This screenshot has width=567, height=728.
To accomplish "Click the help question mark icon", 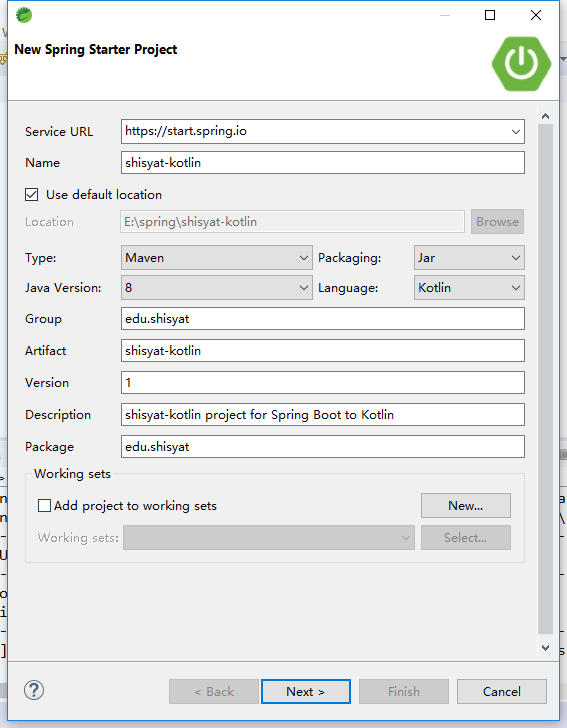I will (34, 690).
